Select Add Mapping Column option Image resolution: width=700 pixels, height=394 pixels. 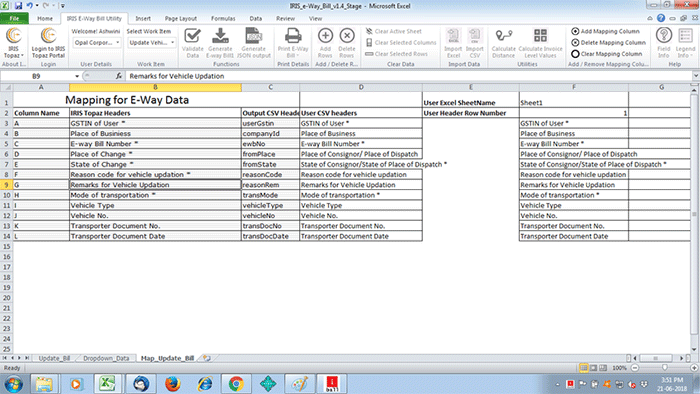(x=605, y=31)
